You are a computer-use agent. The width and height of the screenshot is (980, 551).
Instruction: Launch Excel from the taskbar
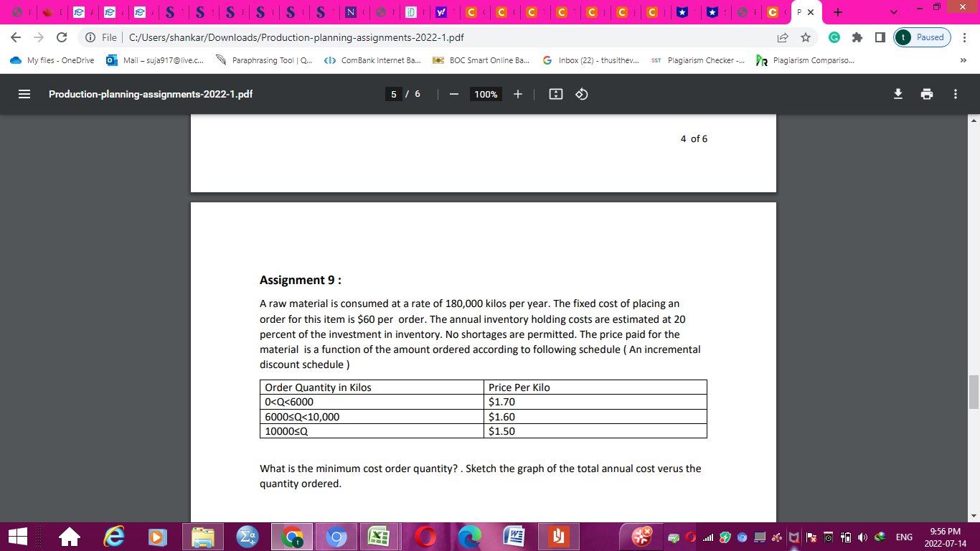[x=378, y=536]
